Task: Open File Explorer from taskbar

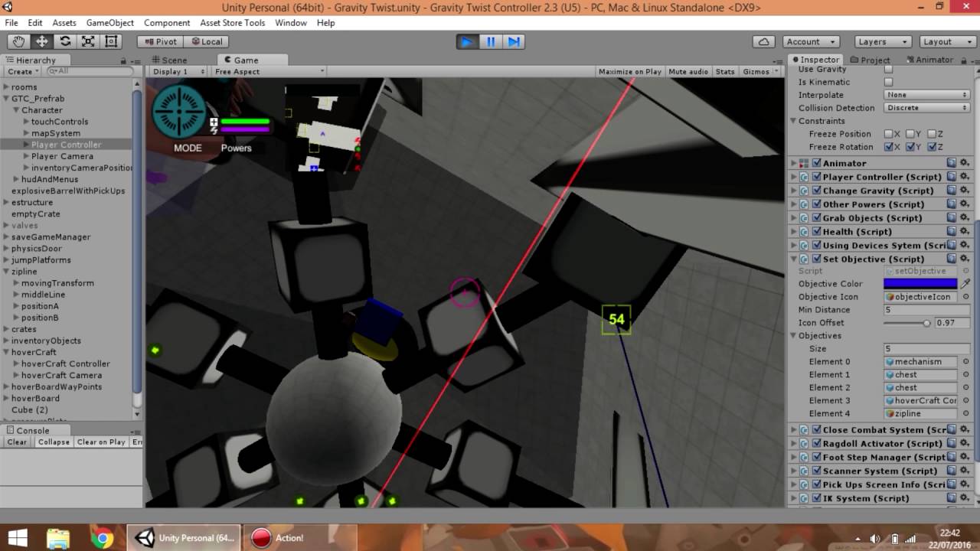Action: click(58, 538)
